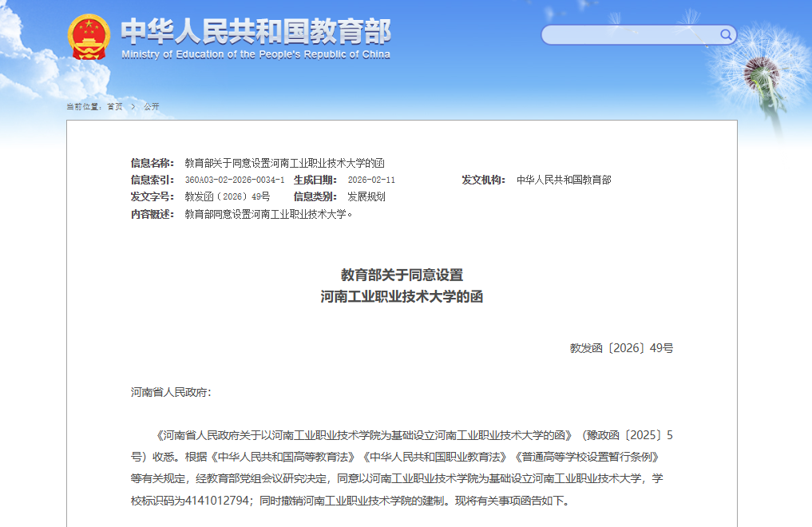This screenshot has width=812, height=527.
Task: Click the 信息名称 field value
Action: [285, 163]
